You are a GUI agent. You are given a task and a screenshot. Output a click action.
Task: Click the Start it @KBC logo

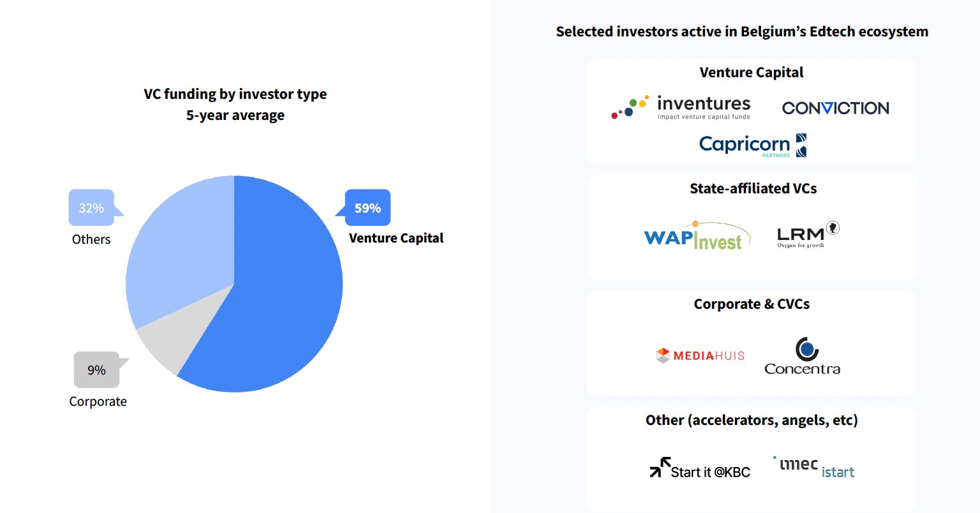700,468
